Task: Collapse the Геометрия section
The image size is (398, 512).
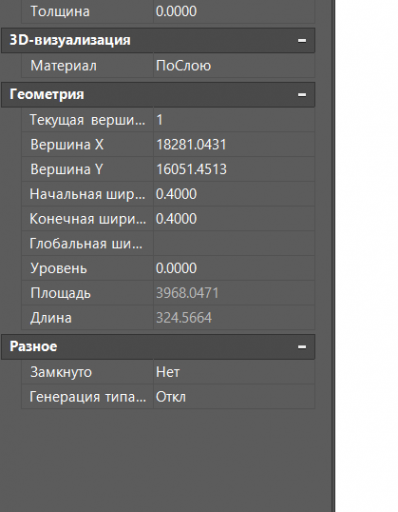Action: 302,95
